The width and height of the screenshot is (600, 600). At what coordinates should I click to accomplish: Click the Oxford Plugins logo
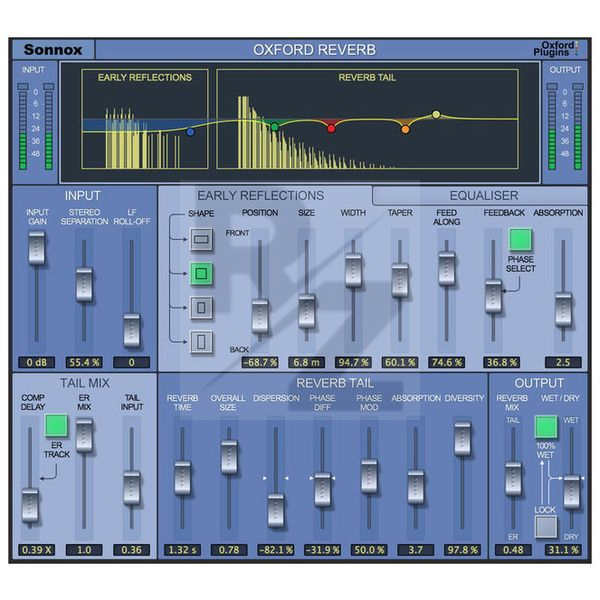(x=556, y=49)
